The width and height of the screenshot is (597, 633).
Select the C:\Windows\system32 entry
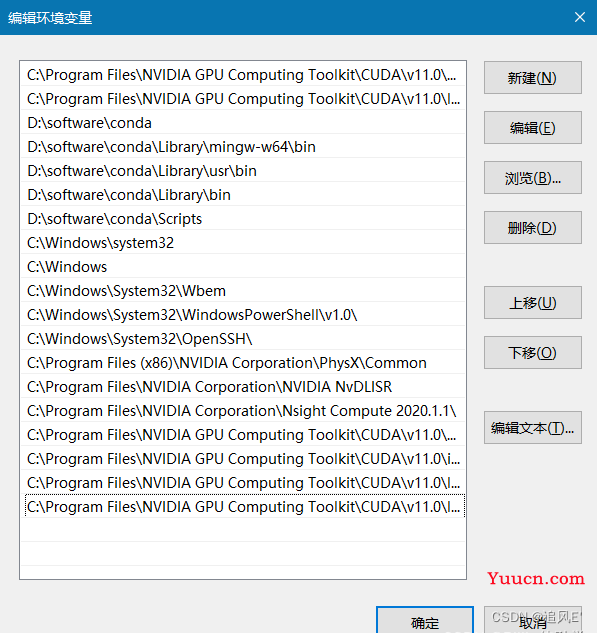[x=243, y=243]
